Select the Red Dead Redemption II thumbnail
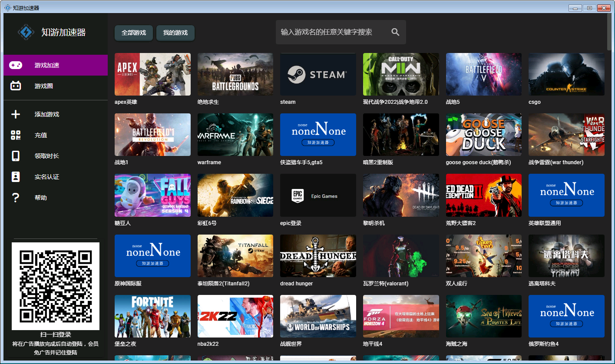Screen dimensions: 615x364 click(x=484, y=195)
